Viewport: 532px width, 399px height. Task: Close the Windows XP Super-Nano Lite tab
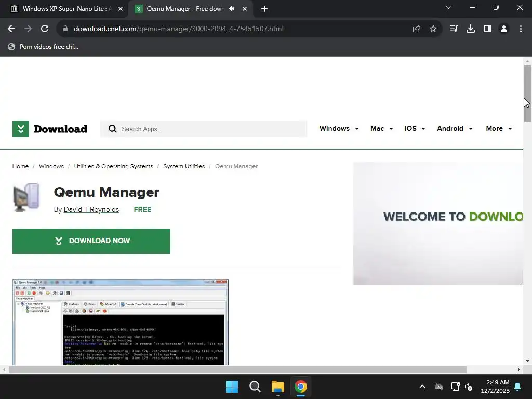tap(121, 9)
